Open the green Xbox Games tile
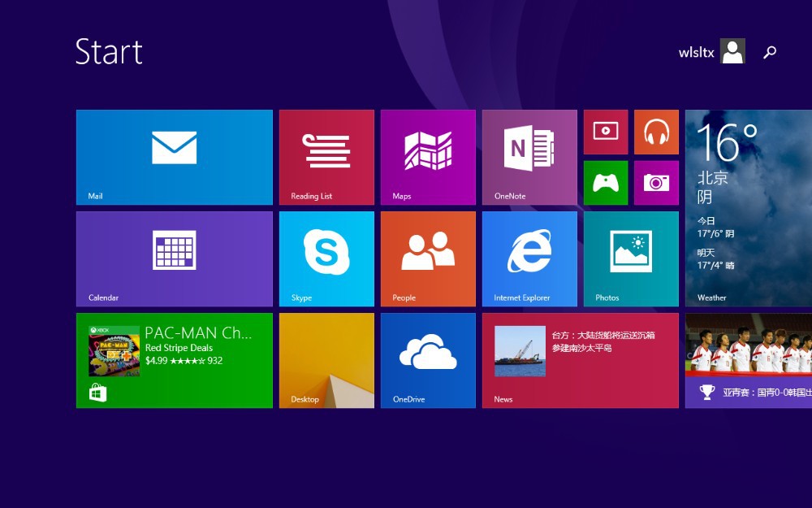This screenshot has width=812, height=508. [x=606, y=182]
